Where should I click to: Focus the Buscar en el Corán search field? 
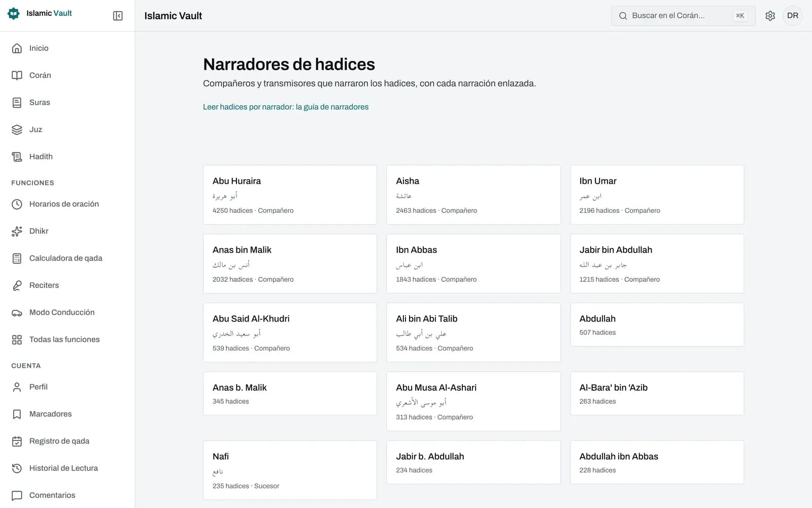683,16
